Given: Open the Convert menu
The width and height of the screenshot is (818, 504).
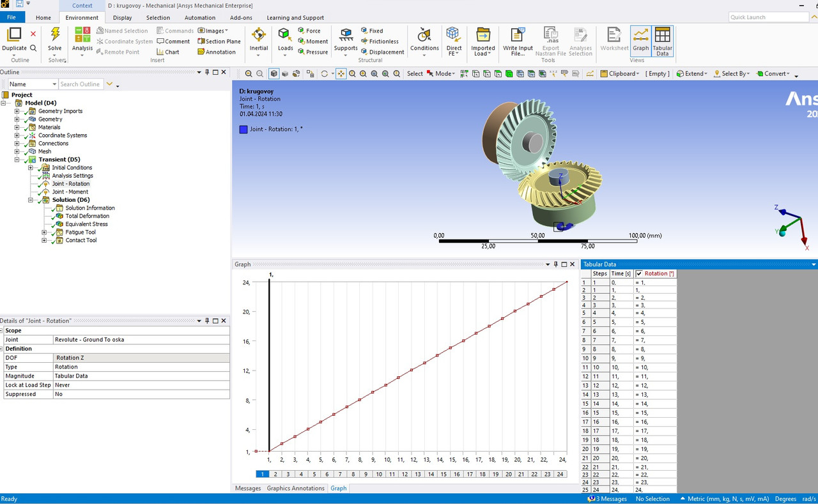Looking at the screenshot, I should [772, 73].
